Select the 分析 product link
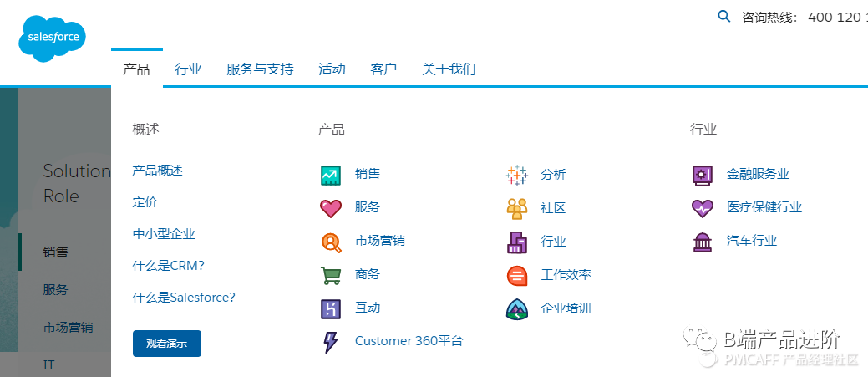This screenshot has height=377, width=868. pos(554,175)
